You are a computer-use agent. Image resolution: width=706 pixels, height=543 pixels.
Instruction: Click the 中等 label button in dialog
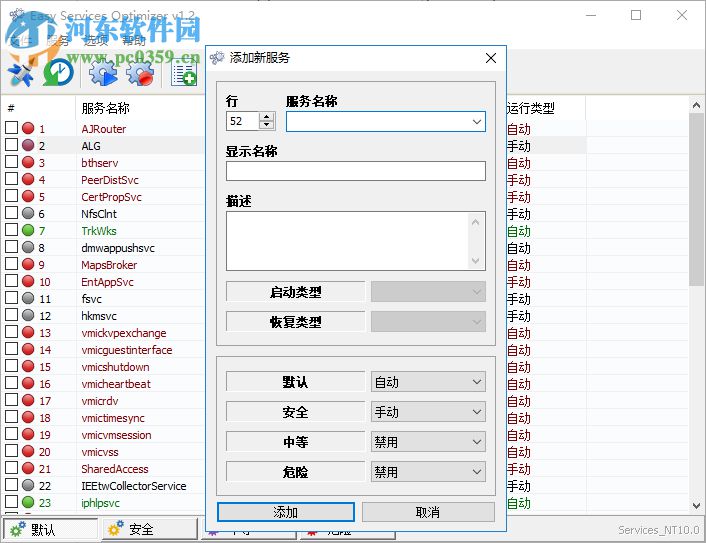click(295, 442)
